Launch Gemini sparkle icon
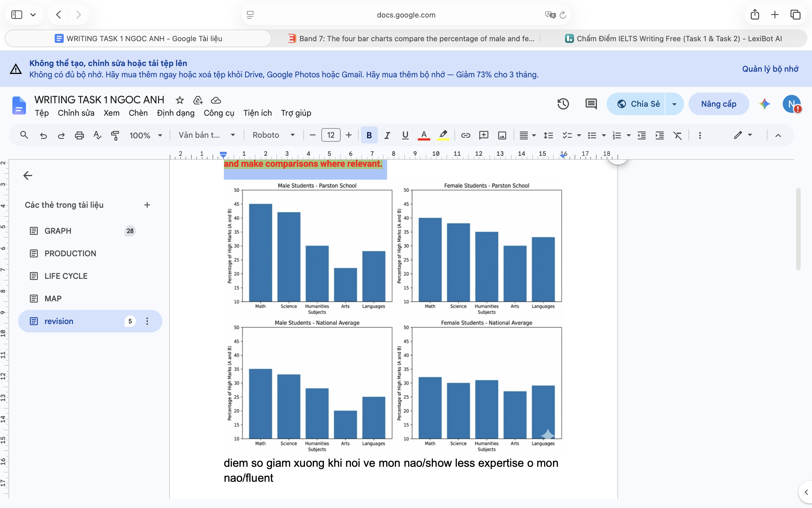 coord(764,104)
